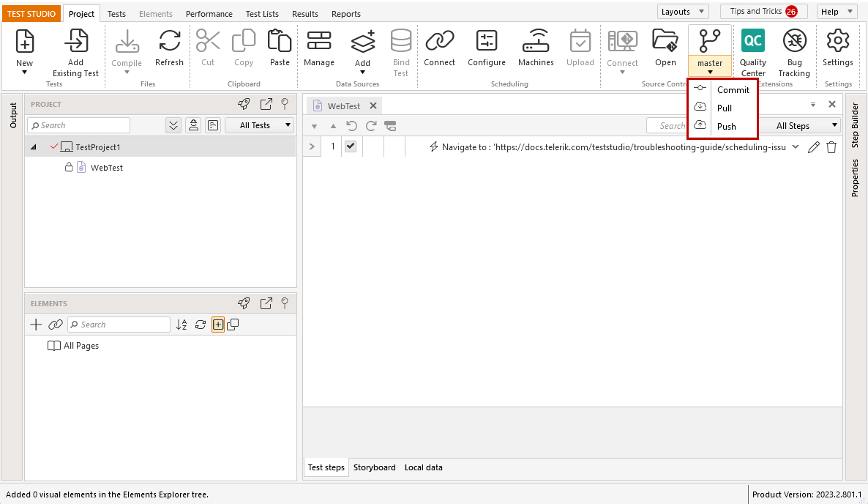Open Manage data sources
This screenshot has height=504, width=868.
pyautogui.click(x=319, y=41)
